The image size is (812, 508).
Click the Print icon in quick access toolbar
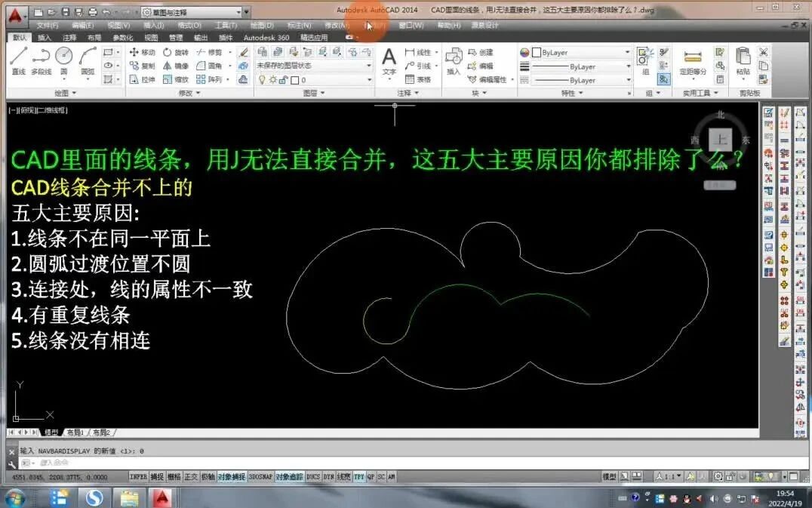(x=92, y=11)
